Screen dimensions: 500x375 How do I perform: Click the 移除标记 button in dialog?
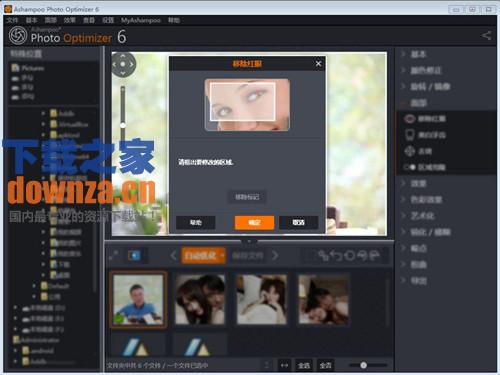(x=247, y=197)
